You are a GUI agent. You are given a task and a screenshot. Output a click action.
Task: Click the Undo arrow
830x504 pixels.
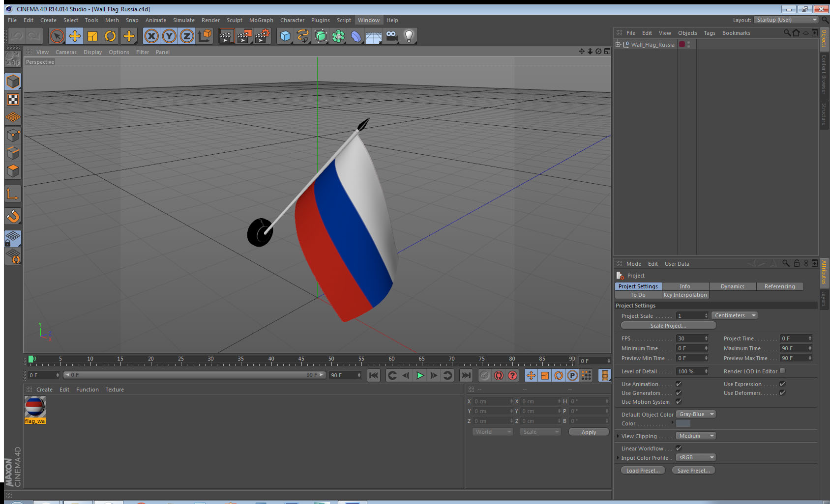(x=17, y=36)
